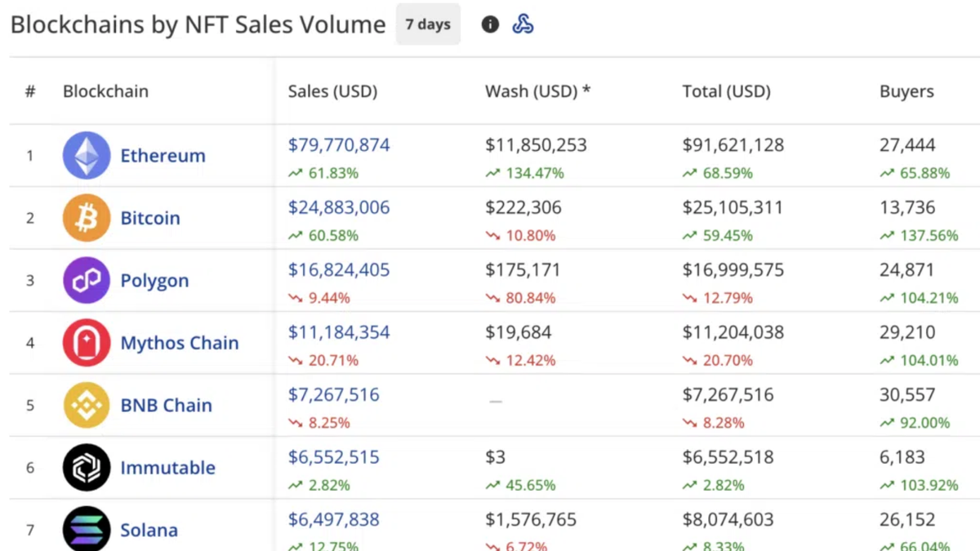Select Immutable total $6,552,518
This screenshot has height=551, width=980.
[728, 457]
